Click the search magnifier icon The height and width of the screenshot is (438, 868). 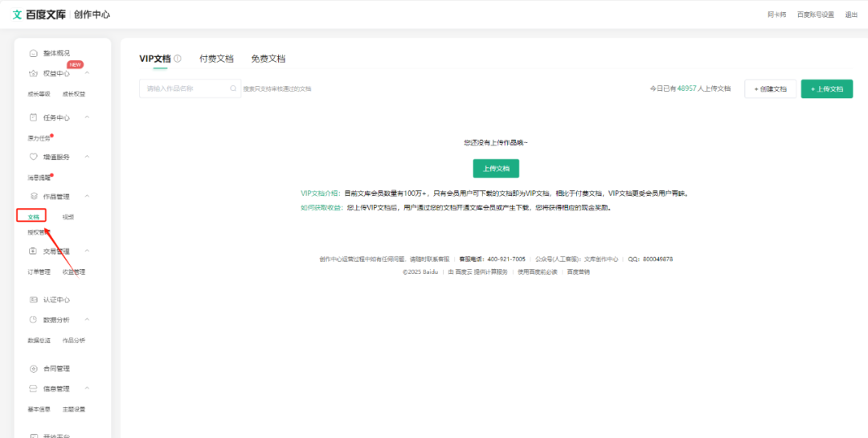point(233,88)
